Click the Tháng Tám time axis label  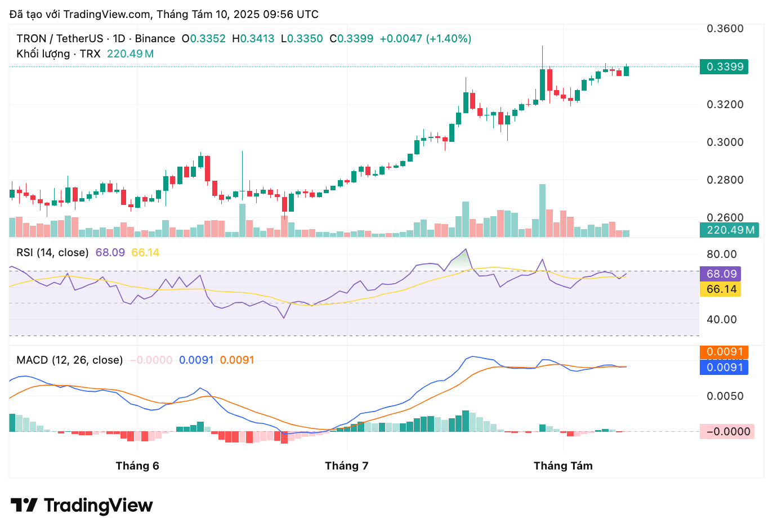pos(563,466)
